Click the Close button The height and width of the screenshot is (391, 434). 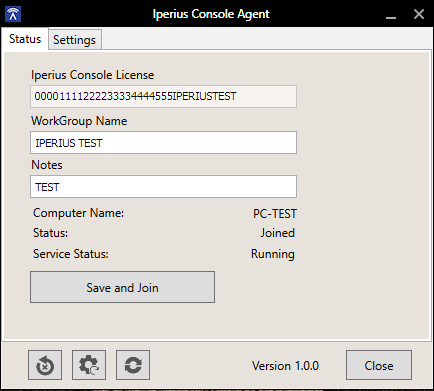tap(379, 365)
